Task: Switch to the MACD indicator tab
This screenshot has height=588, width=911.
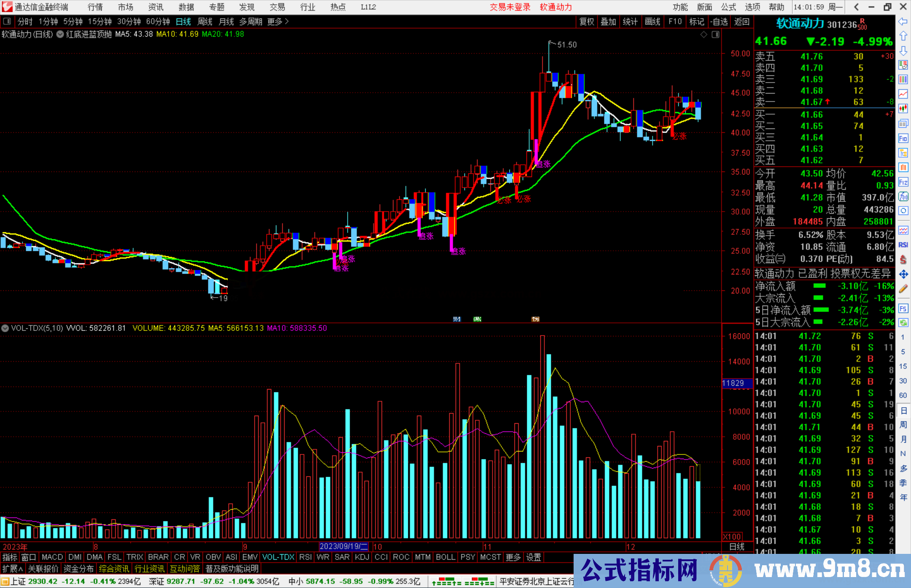Action: click(x=52, y=557)
